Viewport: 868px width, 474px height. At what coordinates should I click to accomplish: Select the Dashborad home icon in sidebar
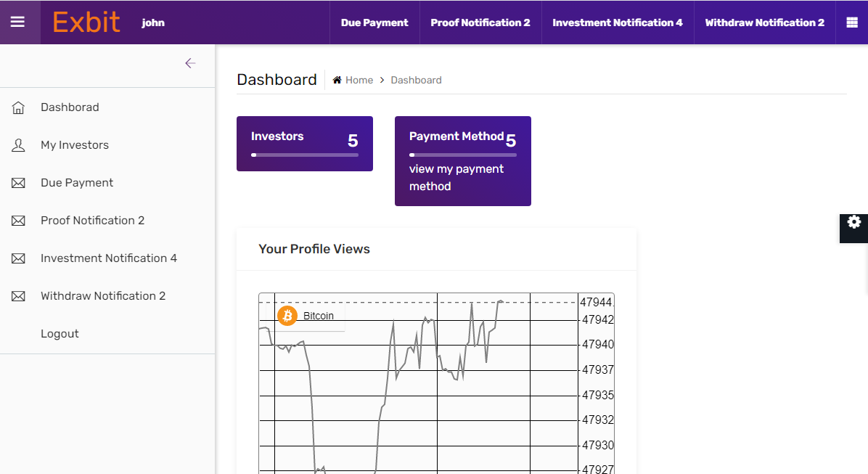[x=18, y=107]
